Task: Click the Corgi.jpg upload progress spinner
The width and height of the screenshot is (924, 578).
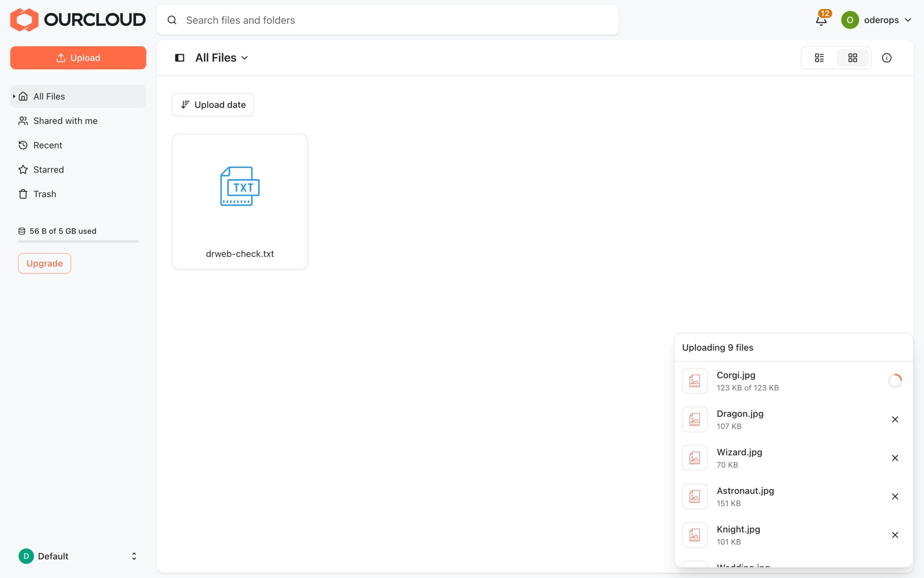Action: tap(895, 381)
